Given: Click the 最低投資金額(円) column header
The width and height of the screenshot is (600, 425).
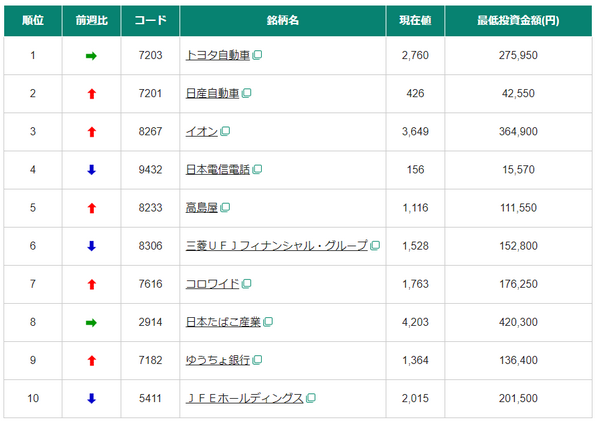Looking at the screenshot, I should 518,21.
